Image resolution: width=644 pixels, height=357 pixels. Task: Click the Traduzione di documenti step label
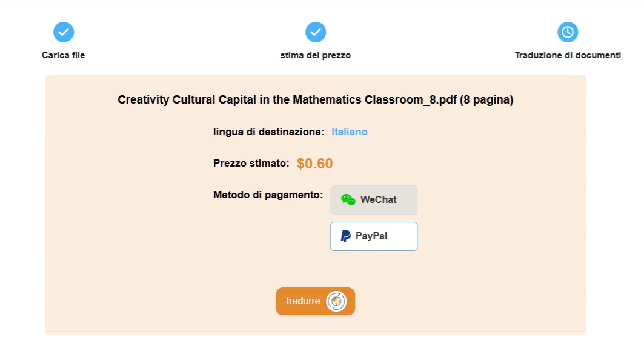tap(568, 55)
